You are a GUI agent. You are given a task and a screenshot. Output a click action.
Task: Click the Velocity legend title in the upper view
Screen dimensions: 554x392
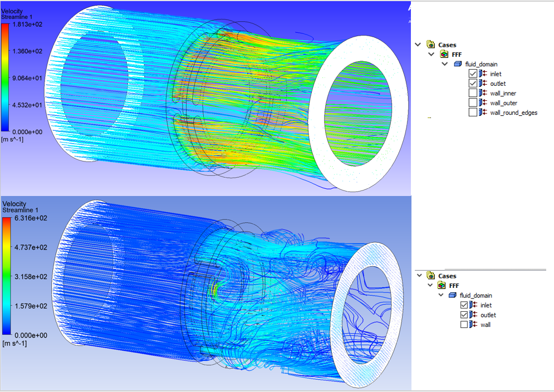click(x=12, y=11)
